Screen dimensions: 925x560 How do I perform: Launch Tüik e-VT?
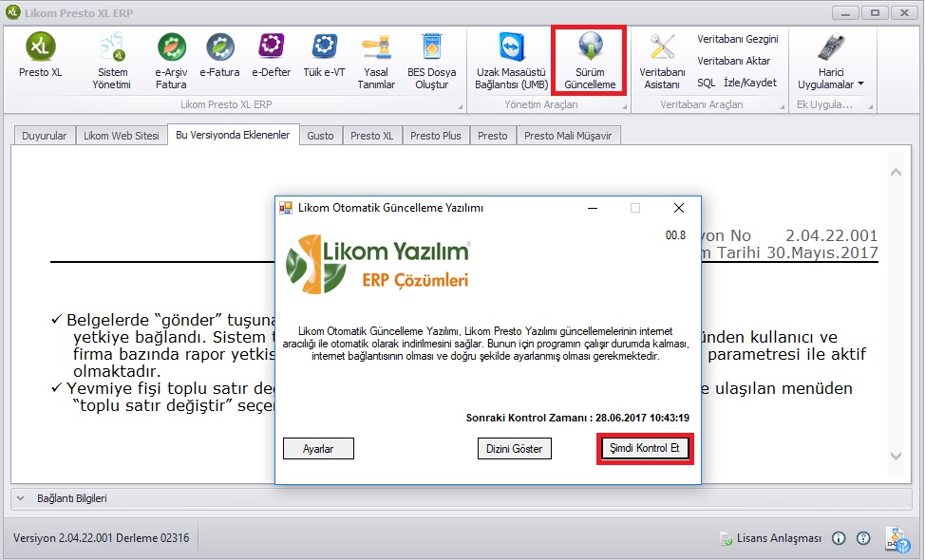pos(324,57)
